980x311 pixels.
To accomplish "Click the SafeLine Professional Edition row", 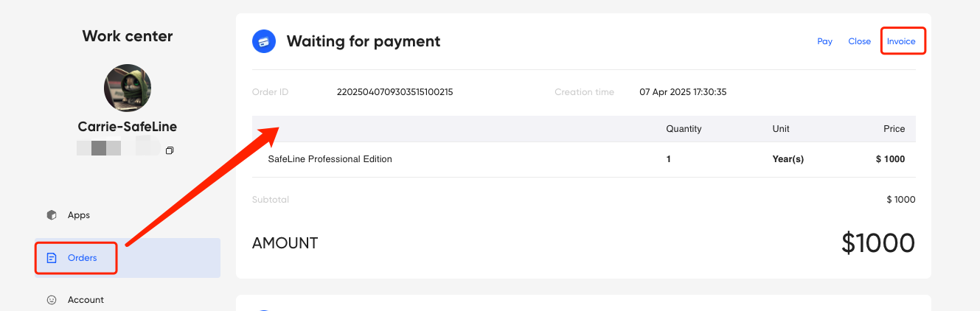I will tap(584, 159).
